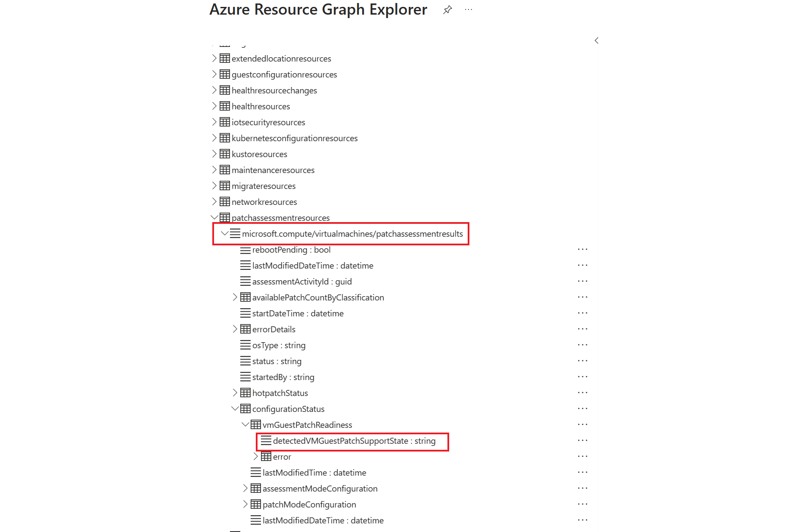The width and height of the screenshot is (801, 532).
Task: Select the column icon beside assessmentActivityId guid
Action: [245, 281]
